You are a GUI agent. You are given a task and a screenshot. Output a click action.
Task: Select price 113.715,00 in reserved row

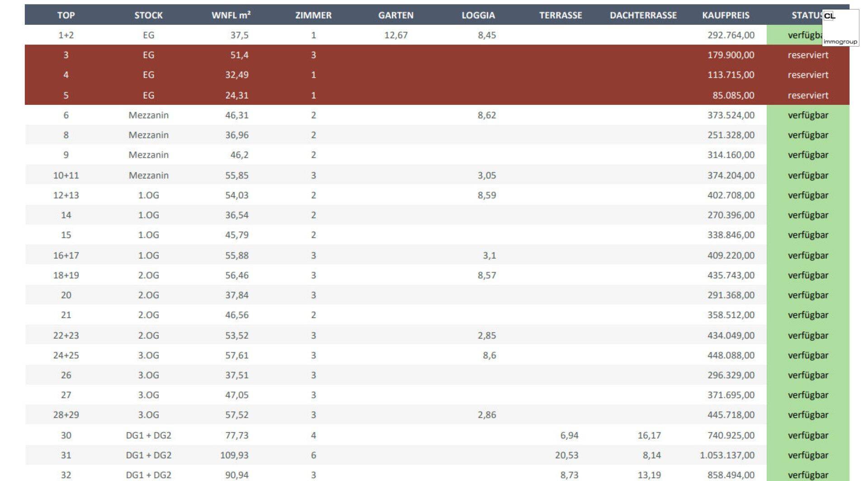point(731,75)
